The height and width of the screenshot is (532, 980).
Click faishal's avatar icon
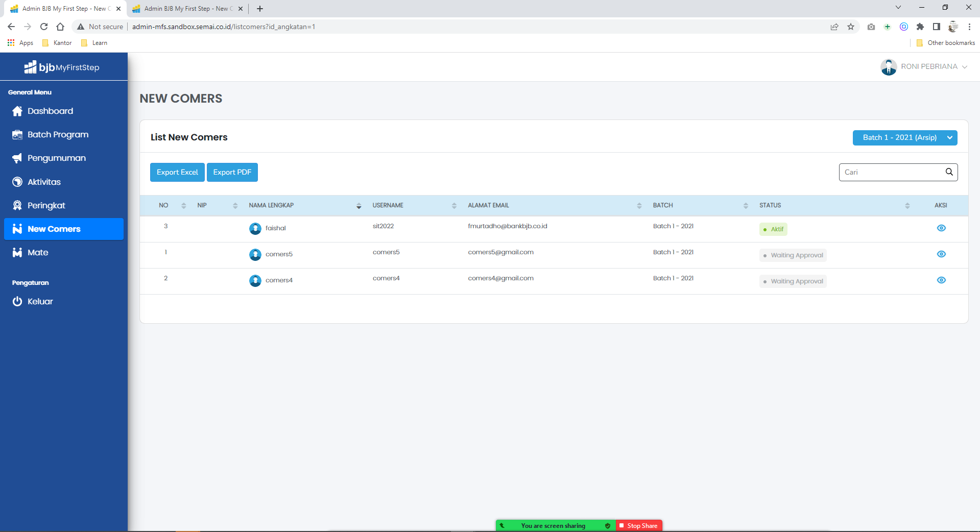255,229
